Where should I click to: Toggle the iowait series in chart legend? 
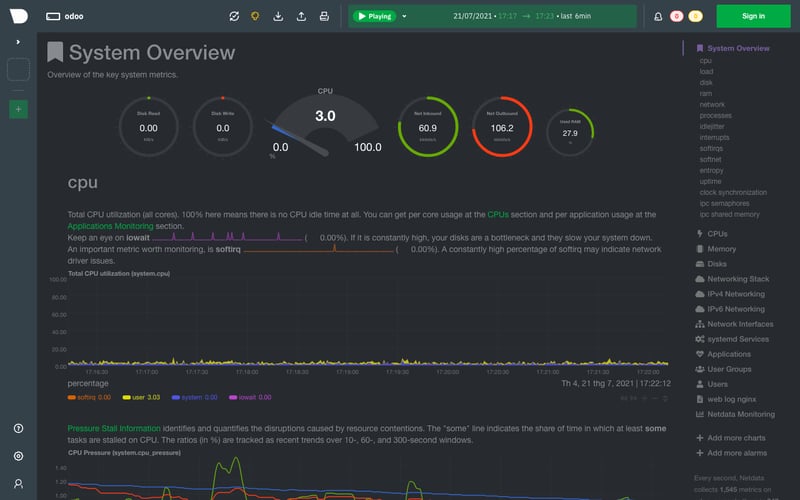(x=248, y=397)
